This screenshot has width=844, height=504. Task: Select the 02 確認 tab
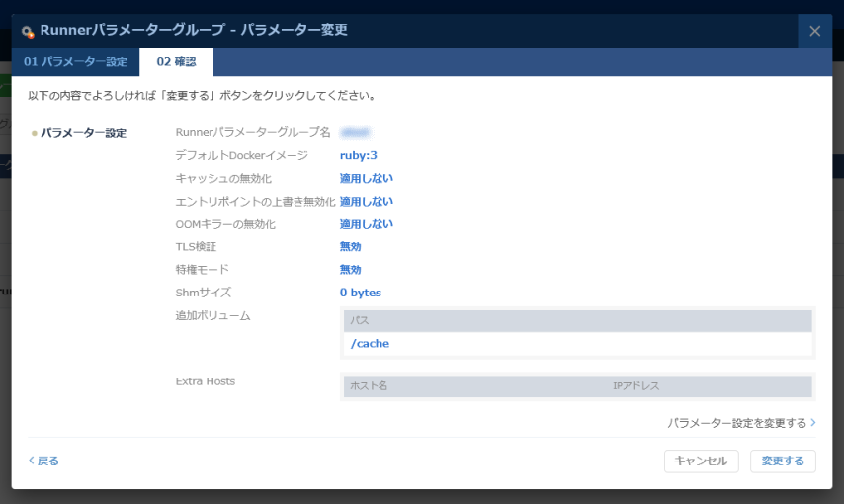(176, 62)
